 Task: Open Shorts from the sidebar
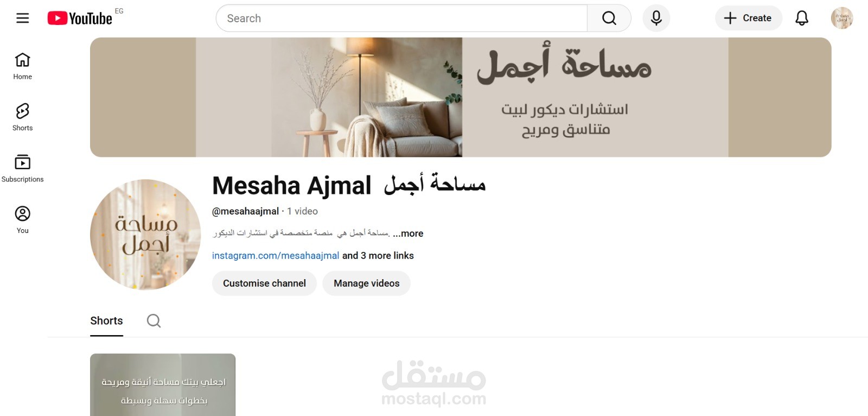point(23,117)
